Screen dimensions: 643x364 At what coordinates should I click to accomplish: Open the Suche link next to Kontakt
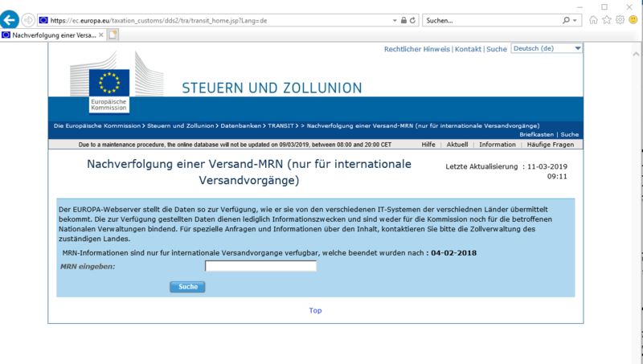pos(497,49)
